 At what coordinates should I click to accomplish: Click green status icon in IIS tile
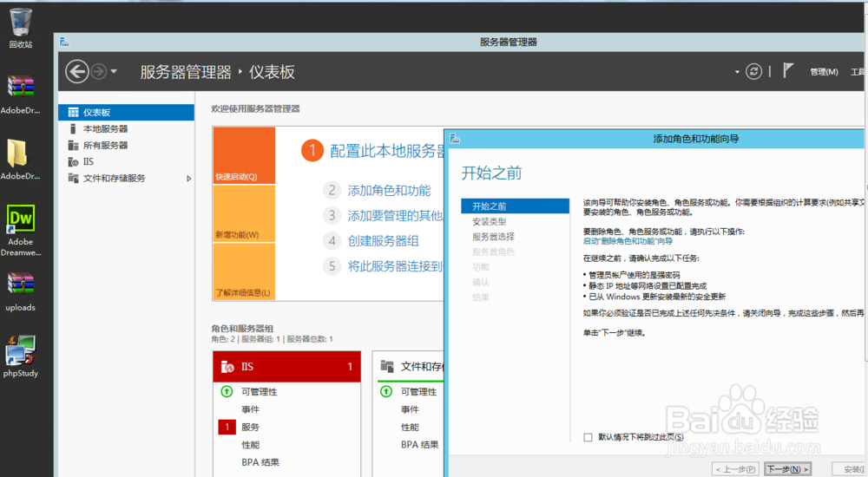tap(227, 392)
